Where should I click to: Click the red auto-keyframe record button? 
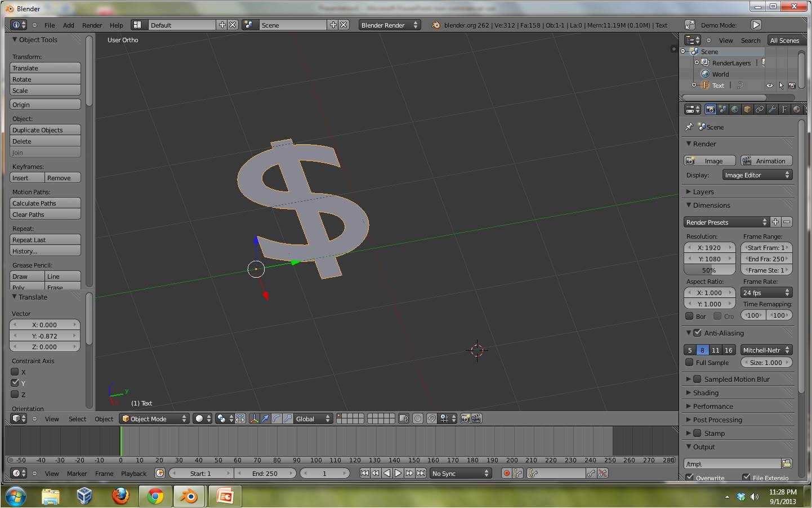[x=506, y=473]
